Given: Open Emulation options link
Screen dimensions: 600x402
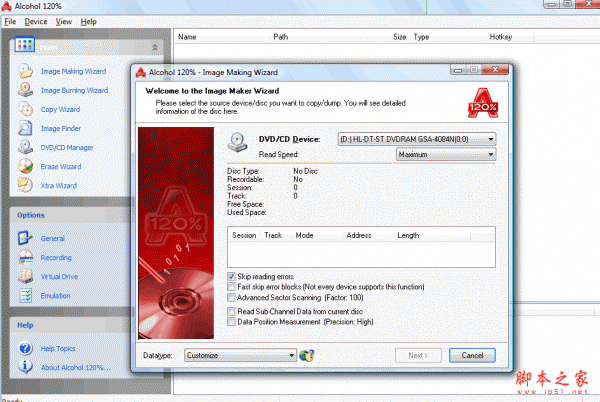Looking at the screenshot, I should pyautogui.click(x=55, y=296).
